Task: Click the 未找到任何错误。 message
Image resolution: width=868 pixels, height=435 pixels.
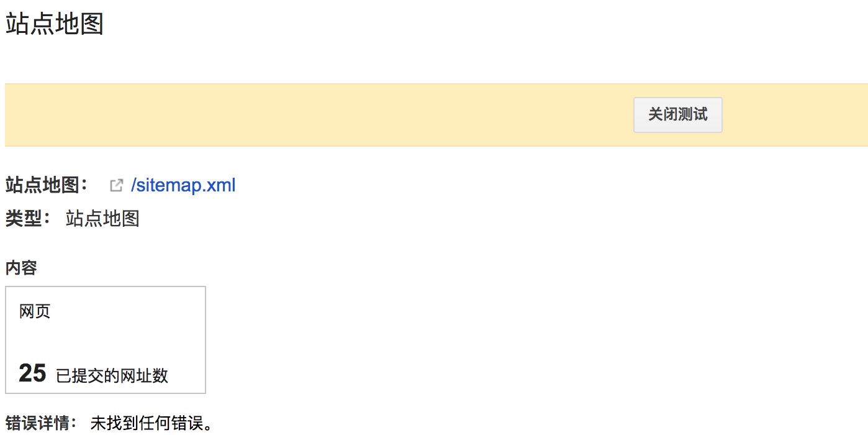Action: pyautogui.click(x=152, y=424)
